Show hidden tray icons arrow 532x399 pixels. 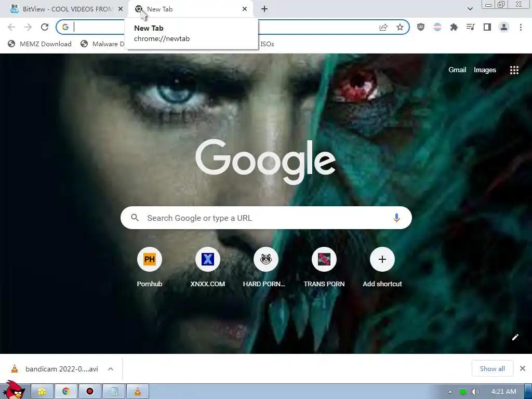(x=450, y=392)
